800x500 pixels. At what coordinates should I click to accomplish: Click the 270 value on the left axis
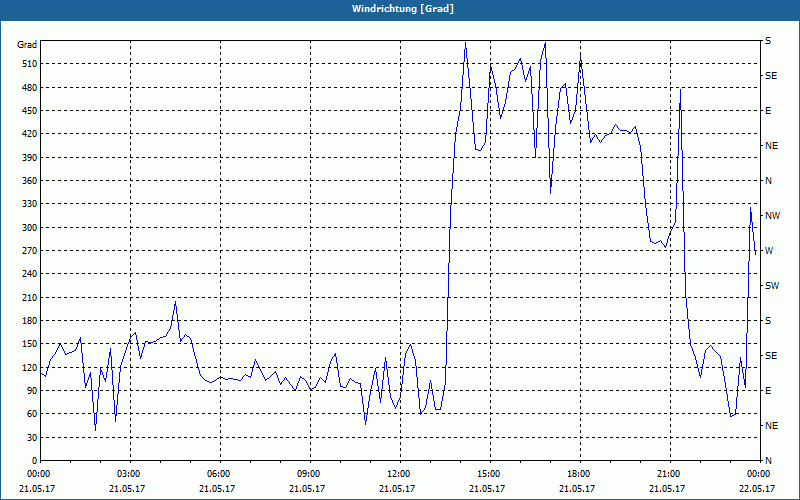click(29, 251)
